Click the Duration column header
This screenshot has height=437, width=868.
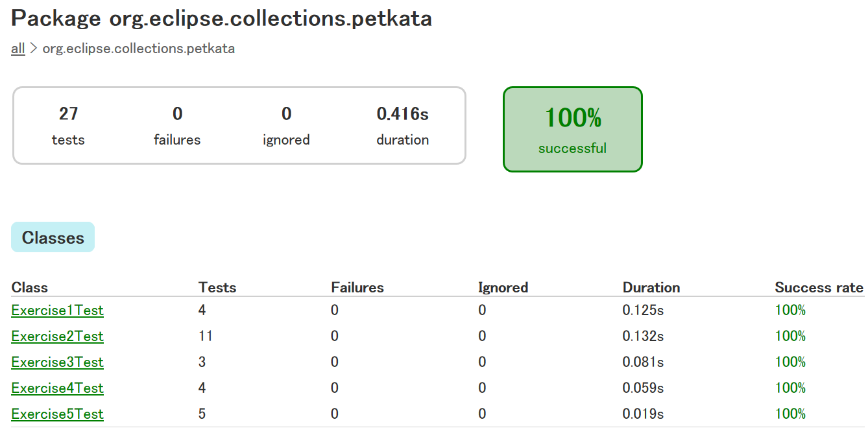click(x=651, y=287)
